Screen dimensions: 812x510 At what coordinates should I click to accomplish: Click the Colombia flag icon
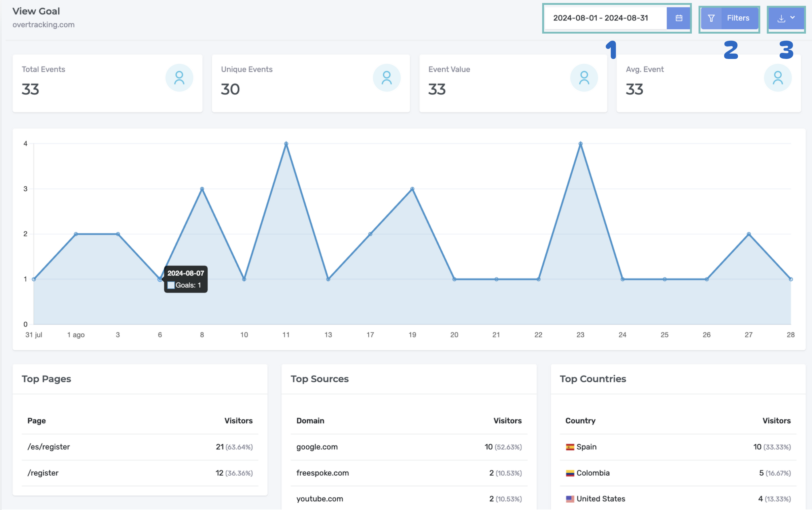570,473
